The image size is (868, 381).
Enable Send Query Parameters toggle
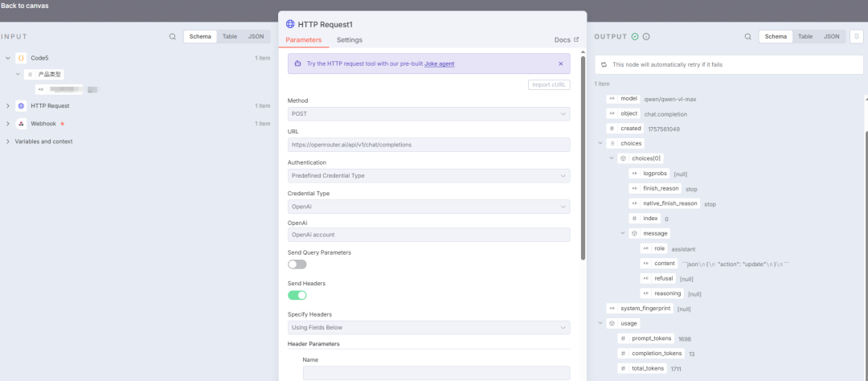point(297,264)
